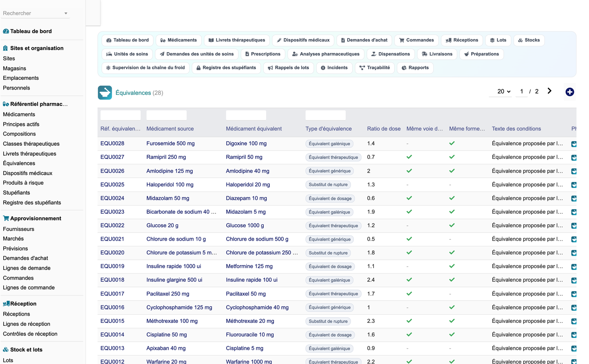Open Furosemide 500 mg source link

pyautogui.click(x=170, y=143)
